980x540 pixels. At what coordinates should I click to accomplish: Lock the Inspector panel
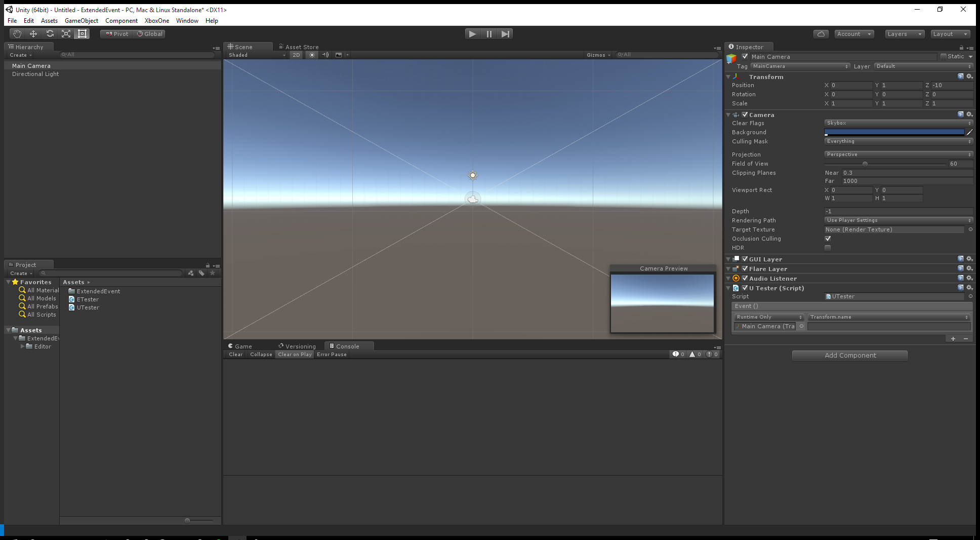click(x=961, y=48)
